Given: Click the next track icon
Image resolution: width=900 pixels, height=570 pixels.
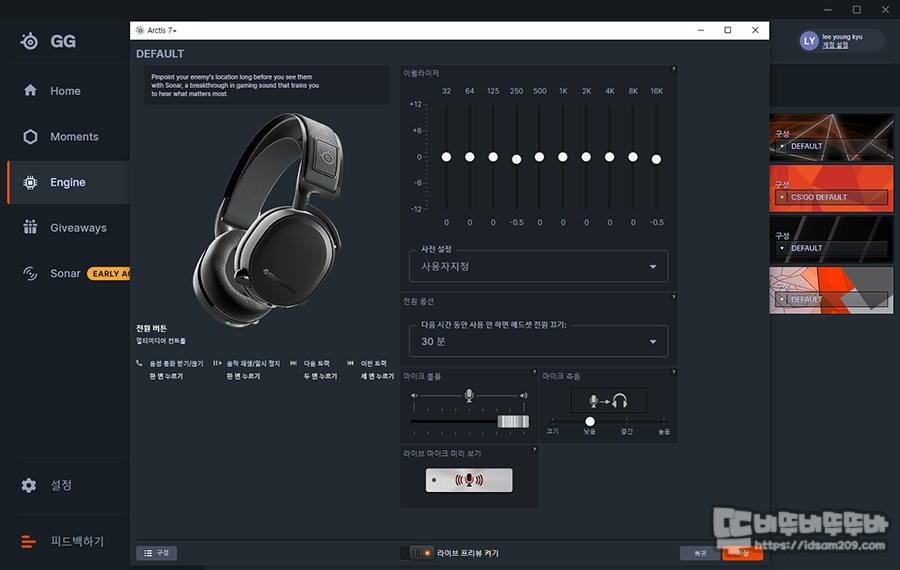Looking at the screenshot, I should coord(293,363).
